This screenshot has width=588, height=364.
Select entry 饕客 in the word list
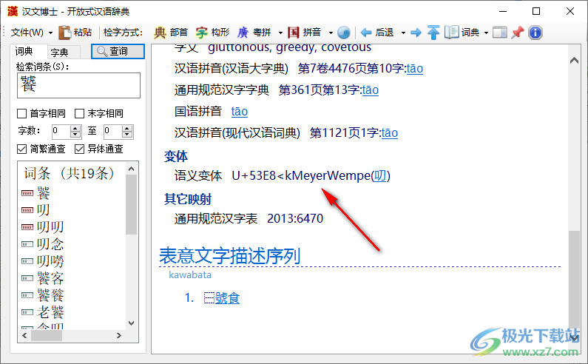(50, 278)
